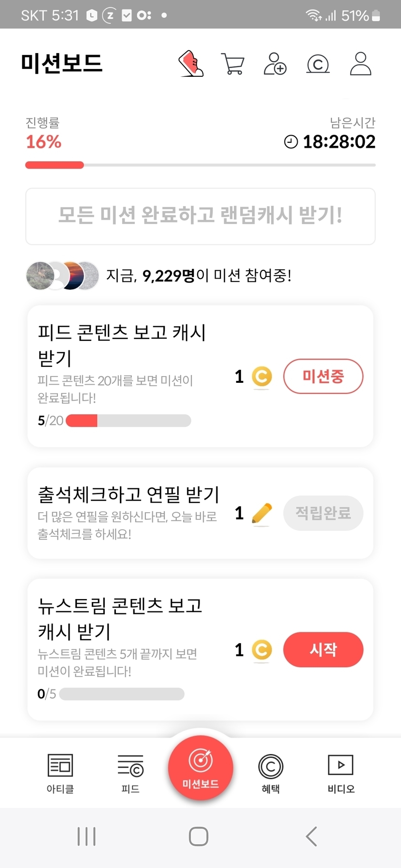Tap the 미션중 button
Viewport: 401px width, 868px height.
pyautogui.click(x=323, y=377)
